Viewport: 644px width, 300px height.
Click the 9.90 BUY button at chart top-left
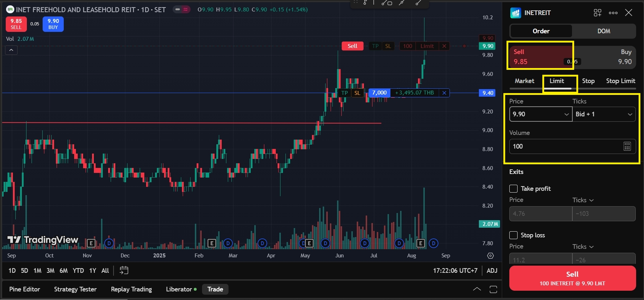pos(53,24)
